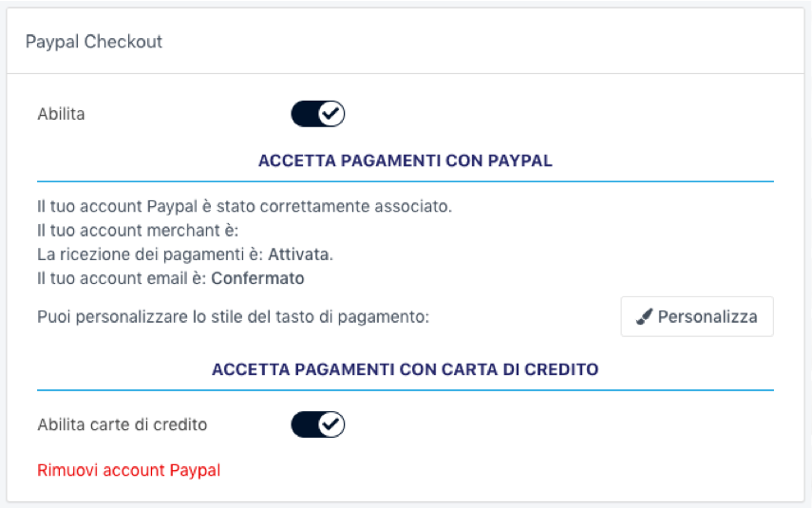This screenshot has width=812, height=508.
Task: Toggle the Abilita switch off
Action: click(x=317, y=115)
